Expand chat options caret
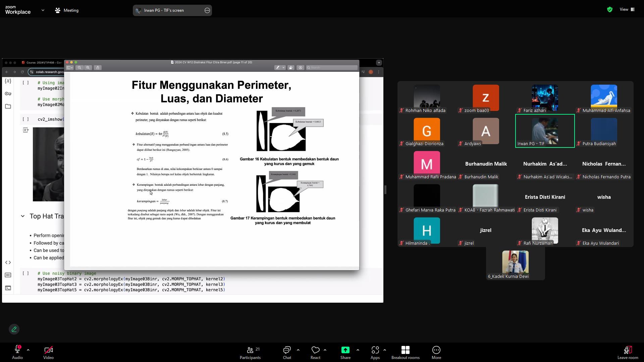Screen dimensions: 644x362 [x=298, y=350]
